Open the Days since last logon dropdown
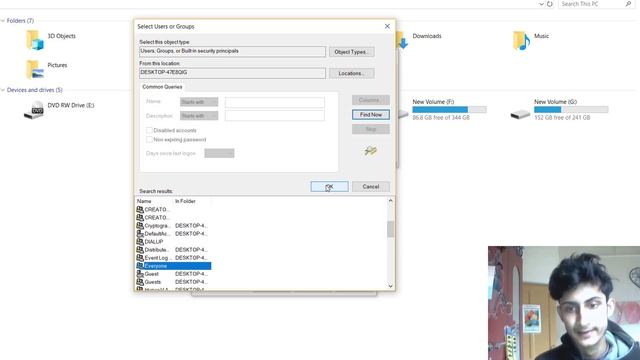The height and width of the screenshot is (360, 640). [219, 153]
